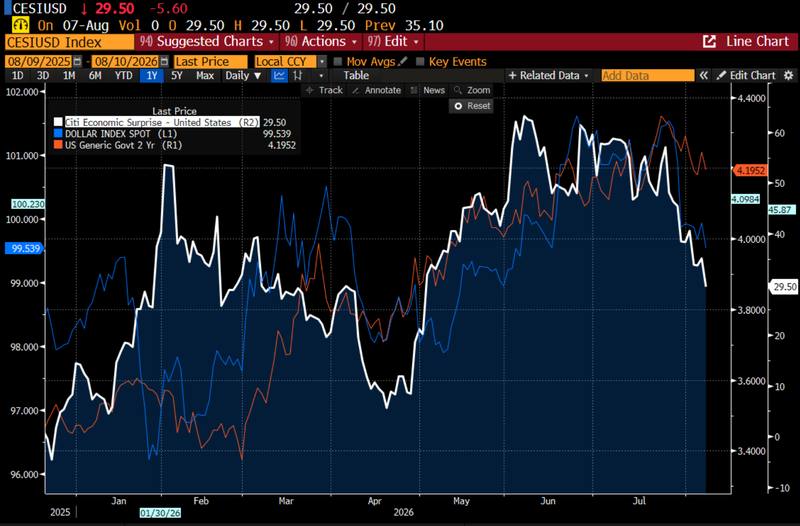Image resolution: width=800 pixels, height=526 pixels.
Task: Collapse panel with double chevron icon
Action: pyautogui.click(x=704, y=76)
